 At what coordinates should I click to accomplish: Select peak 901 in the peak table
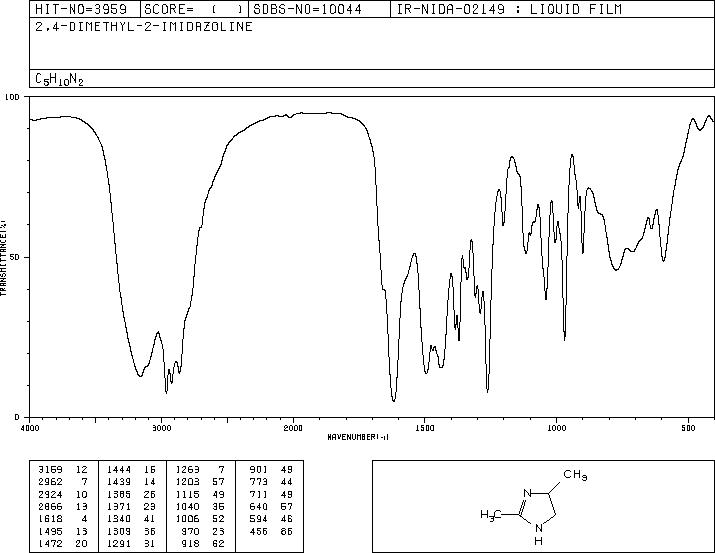tap(259, 469)
